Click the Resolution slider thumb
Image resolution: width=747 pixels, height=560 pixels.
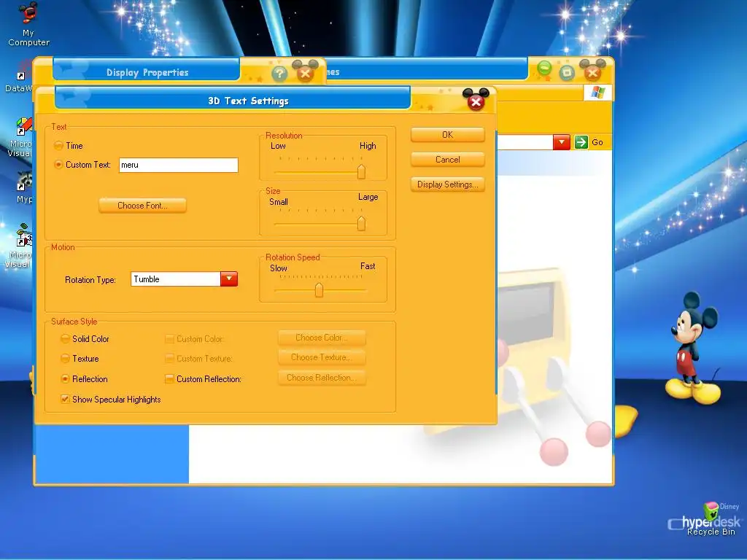361,171
